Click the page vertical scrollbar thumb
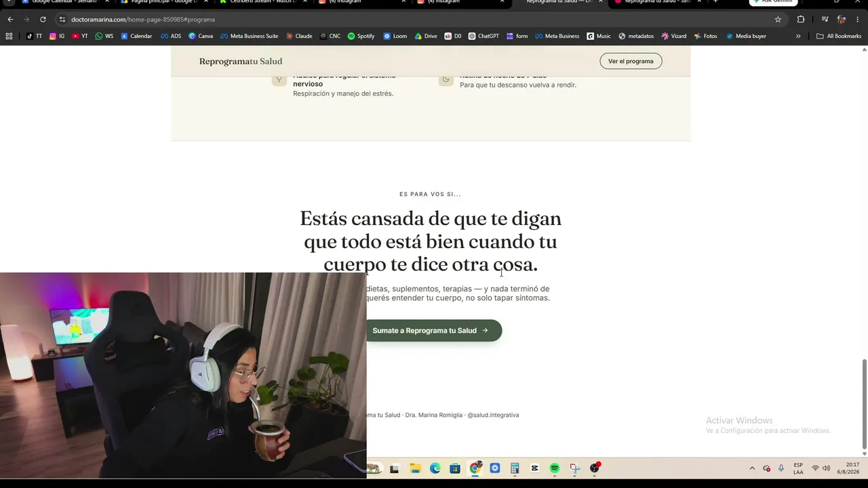Screen dimensions: 868x488 click(864, 405)
